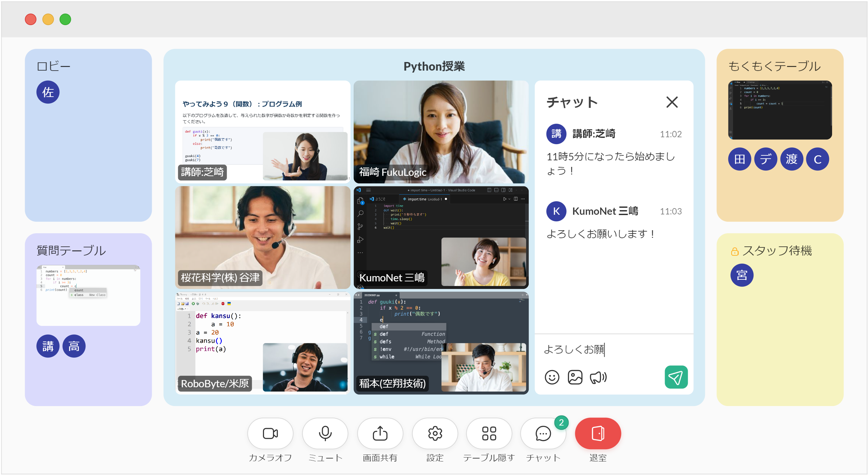868x475 pixels.
Task: Turn the camera off
Action: click(270, 433)
